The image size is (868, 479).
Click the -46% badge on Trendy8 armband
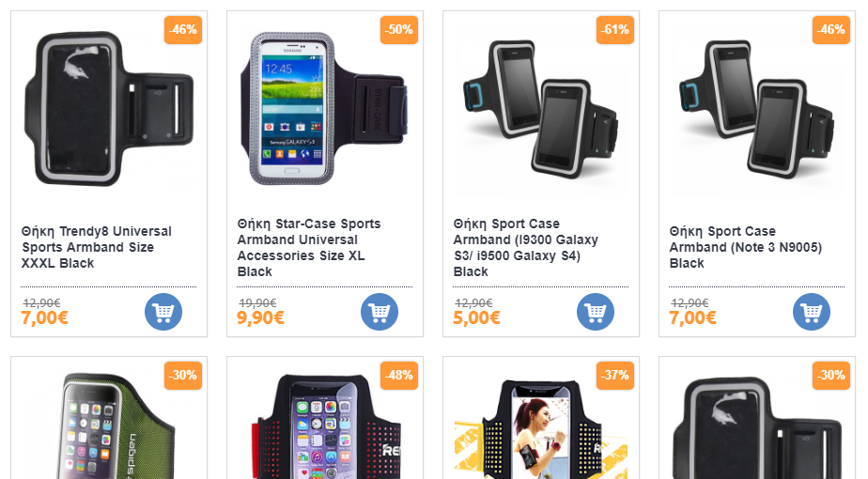coord(183,30)
